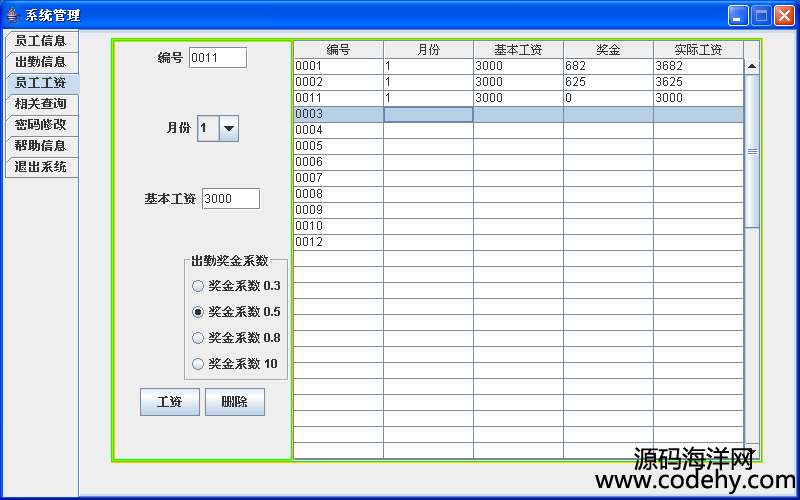Select table cell 0011
The height and width of the screenshot is (500, 800).
click(x=338, y=98)
